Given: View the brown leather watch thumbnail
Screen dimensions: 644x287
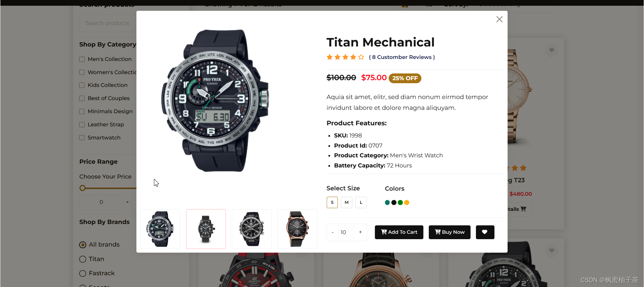Looking at the screenshot, I should [297, 229].
